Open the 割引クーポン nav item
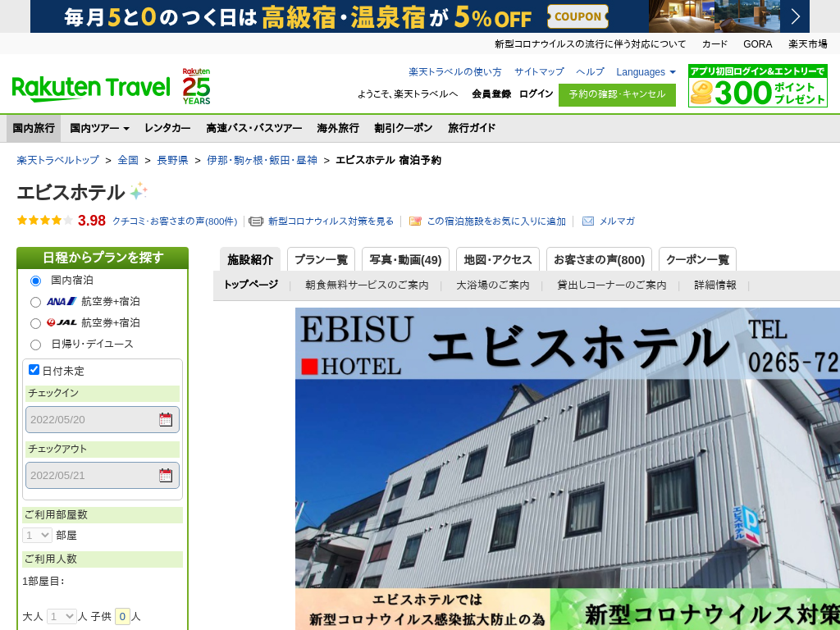This screenshot has height=630, width=840. point(404,128)
